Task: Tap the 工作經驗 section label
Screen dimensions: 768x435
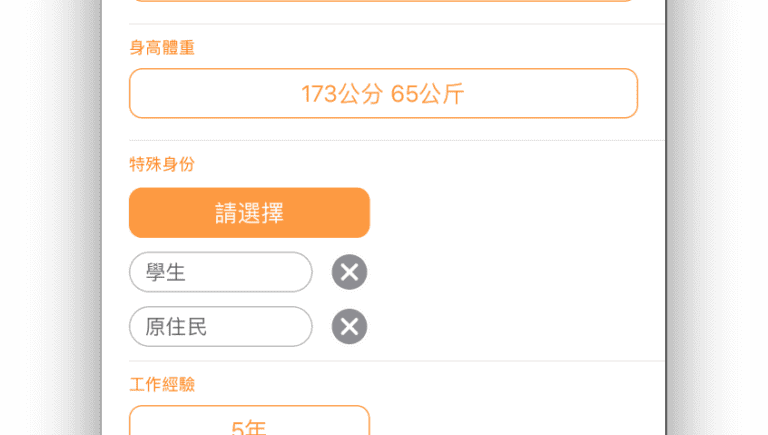Action: tap(162, 384)
